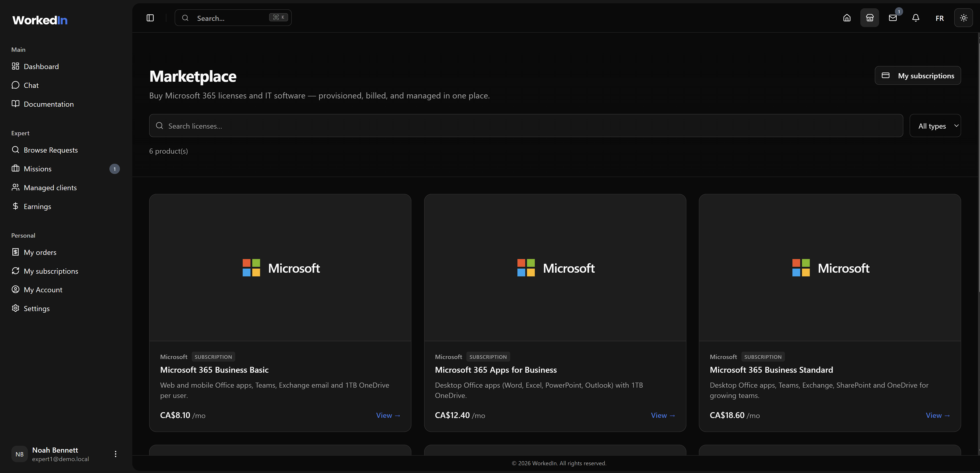980x473 pixels.
Task: Click the Missions count badge
Action: pos(115,169)
